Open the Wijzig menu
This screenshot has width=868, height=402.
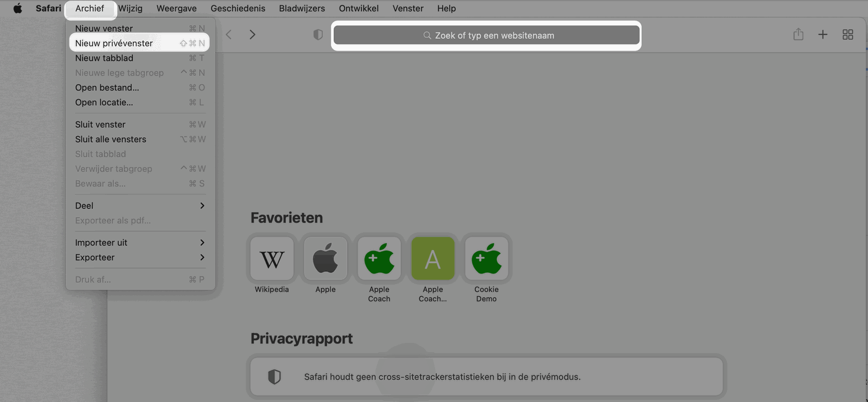pos(130,8)
